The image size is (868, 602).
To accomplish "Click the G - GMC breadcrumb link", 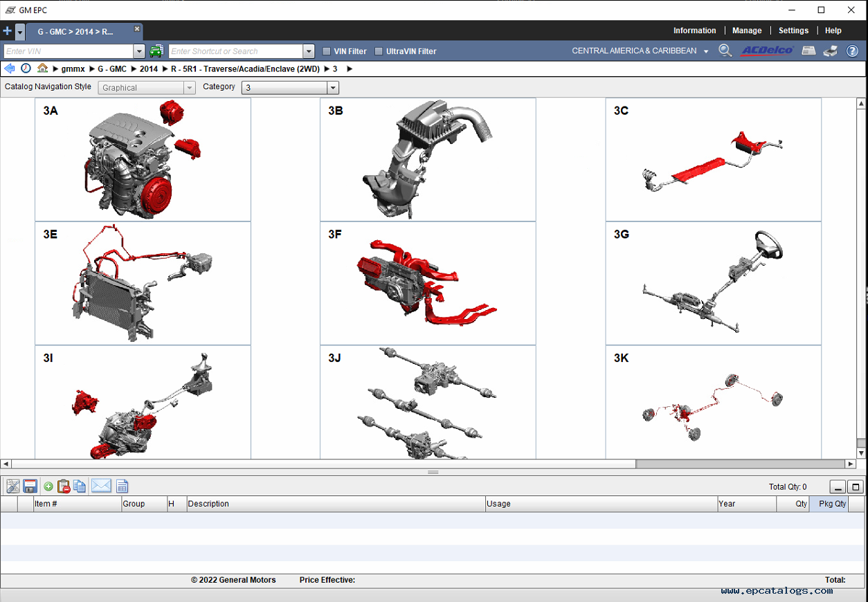I will 112,69.
